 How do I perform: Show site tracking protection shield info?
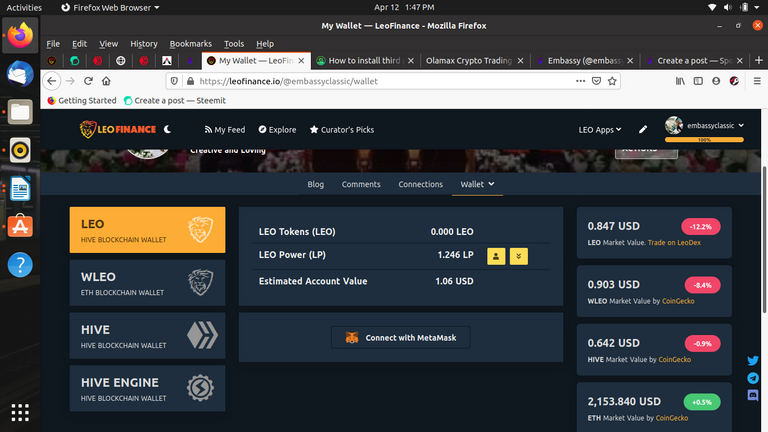(174, 81)
